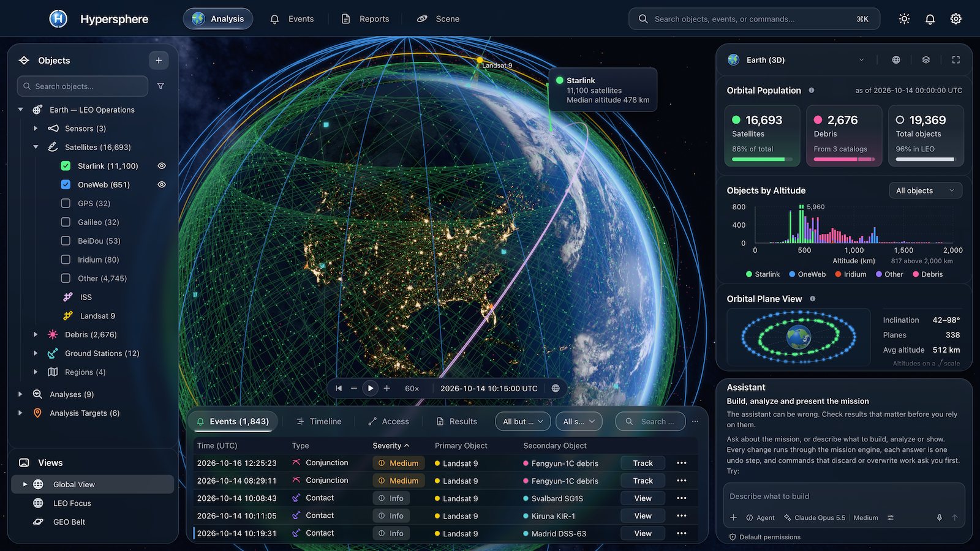Show info for Orbital Plane View
The width and height of the screenshot is (980, 551).
(813, 299)
